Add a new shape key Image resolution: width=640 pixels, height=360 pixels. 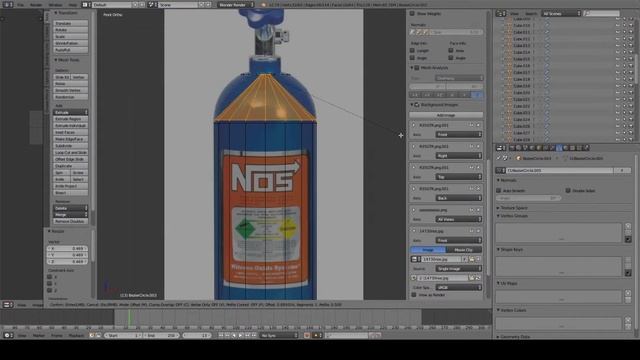(628, 260)
